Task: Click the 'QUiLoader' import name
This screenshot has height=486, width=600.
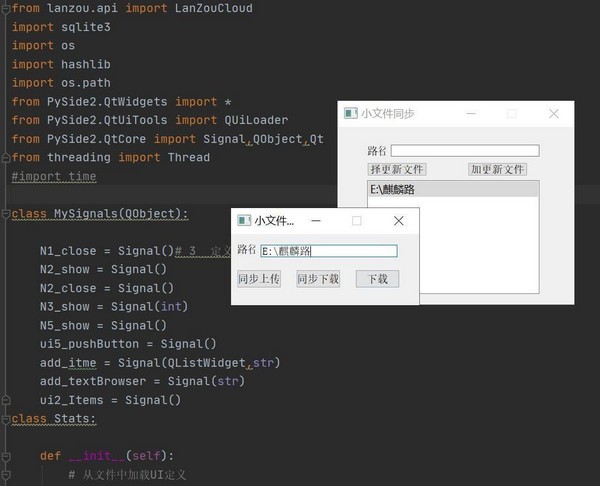Action: pyautogui.click(x=256, y=120)
